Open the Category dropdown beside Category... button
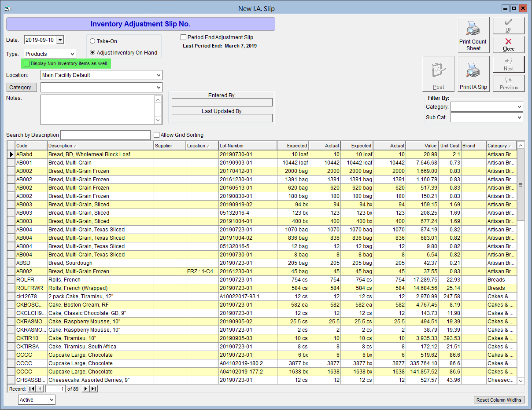The height and width of the screenshot is (410, 532). click(x=159, y=88)
